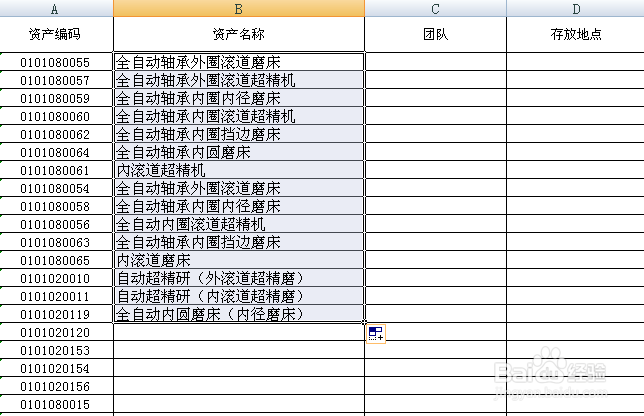644x416 pixels.
Task: Select cell with code 0101080054
Action: tap(56, 188)
